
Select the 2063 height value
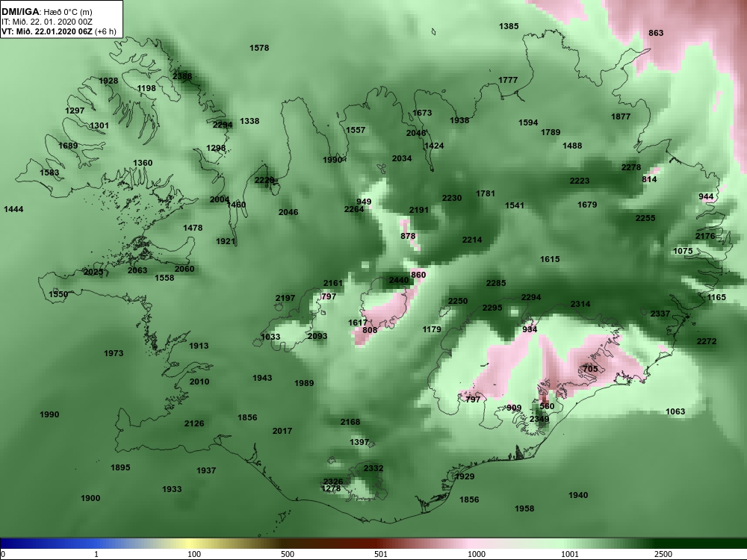137,270
